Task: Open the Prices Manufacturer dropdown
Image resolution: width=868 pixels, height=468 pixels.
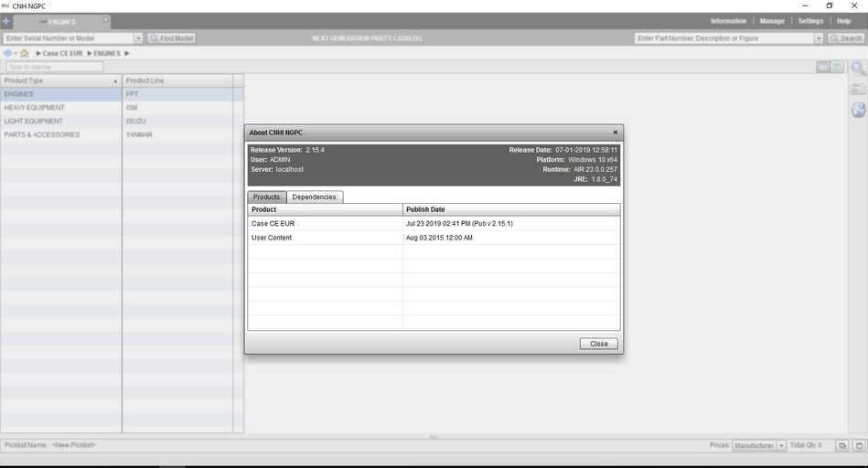Action: pos(781,445)
